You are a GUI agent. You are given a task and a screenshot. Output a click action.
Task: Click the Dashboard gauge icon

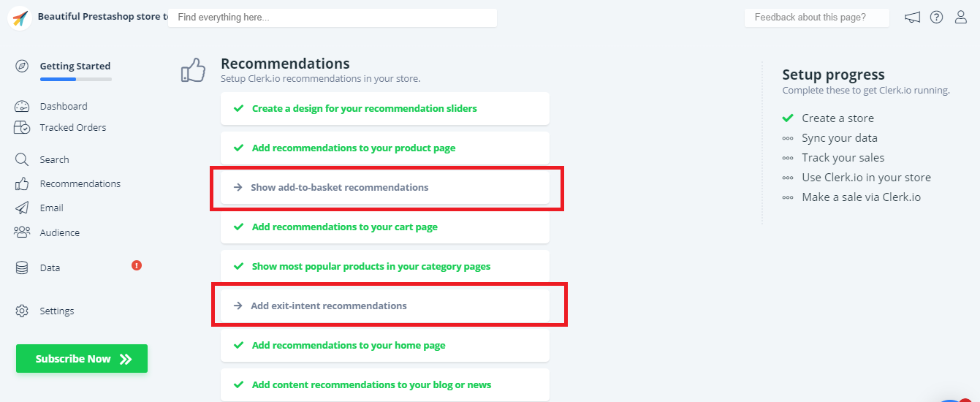22,107
